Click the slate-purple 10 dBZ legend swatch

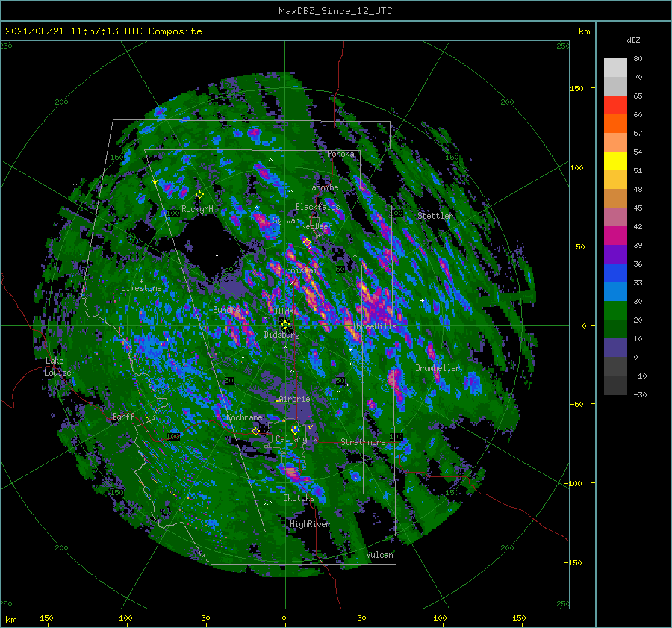[x=615, y=347]
